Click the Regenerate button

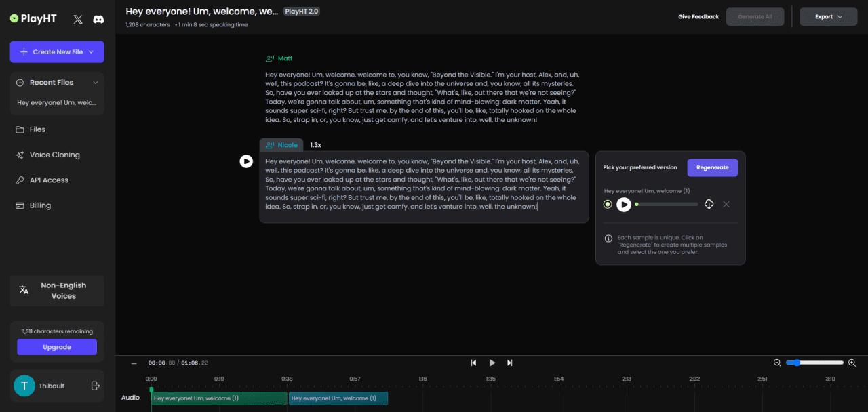(x=712, y=167)
